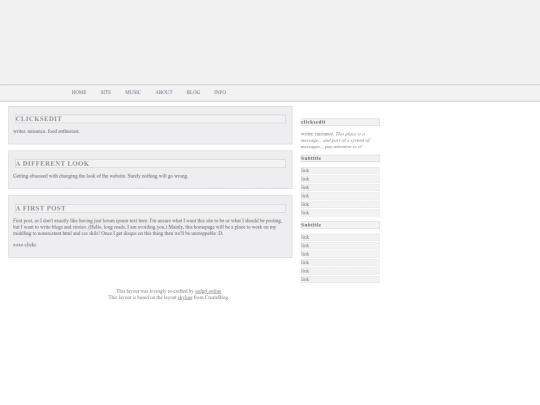
Task: Open the HOME navigation link
Action: (79, 92)
